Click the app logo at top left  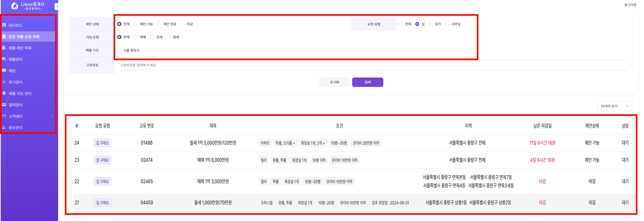coord(28,6)
